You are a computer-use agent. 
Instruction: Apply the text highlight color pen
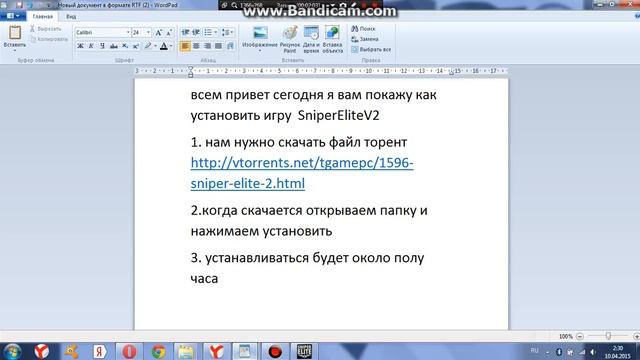(x=148, y=46)
